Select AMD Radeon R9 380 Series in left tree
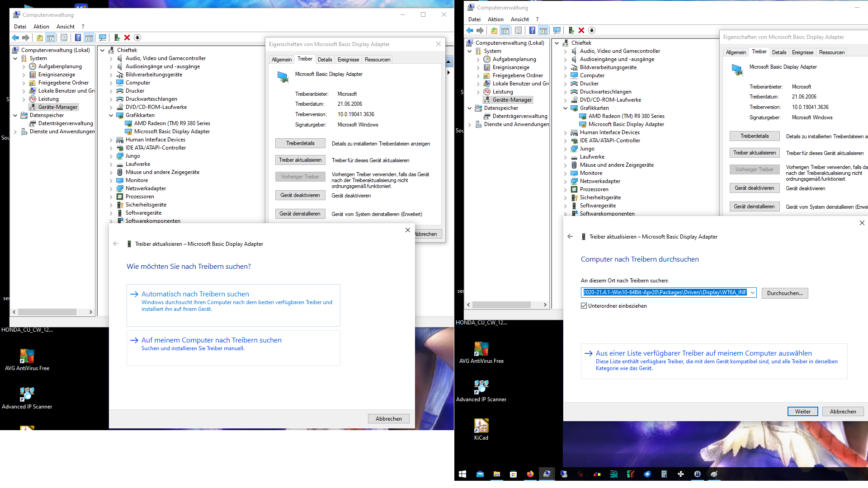This screenshot has width=868, height=488. click(172, 123)
